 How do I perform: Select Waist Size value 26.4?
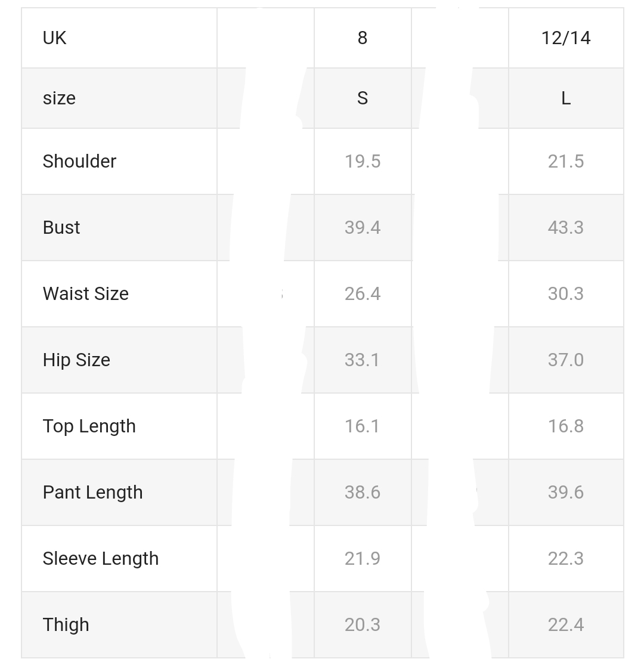[363, 294]
